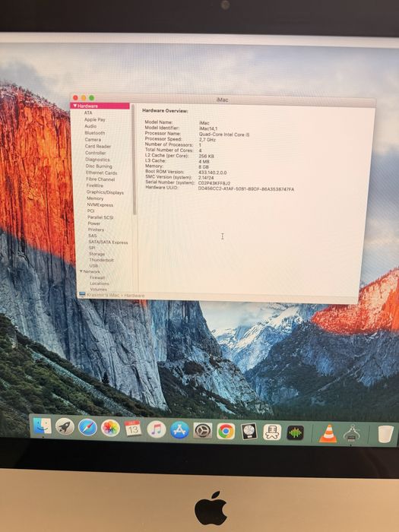399x532 pixels.
Task: Click the Hardware Overview heading
Action: point(165,111)
